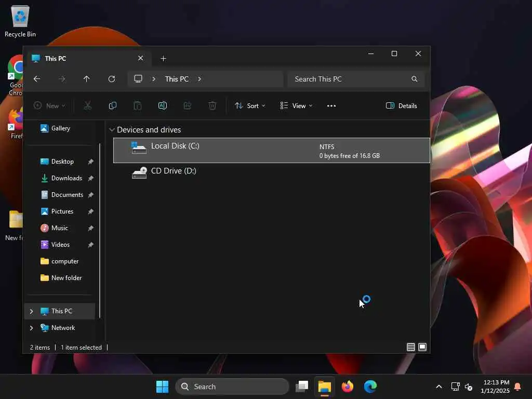Viewport: 532px width, 399px height.
Task: Open Videos in the navigation pane
Action: (x=60, y=245)
